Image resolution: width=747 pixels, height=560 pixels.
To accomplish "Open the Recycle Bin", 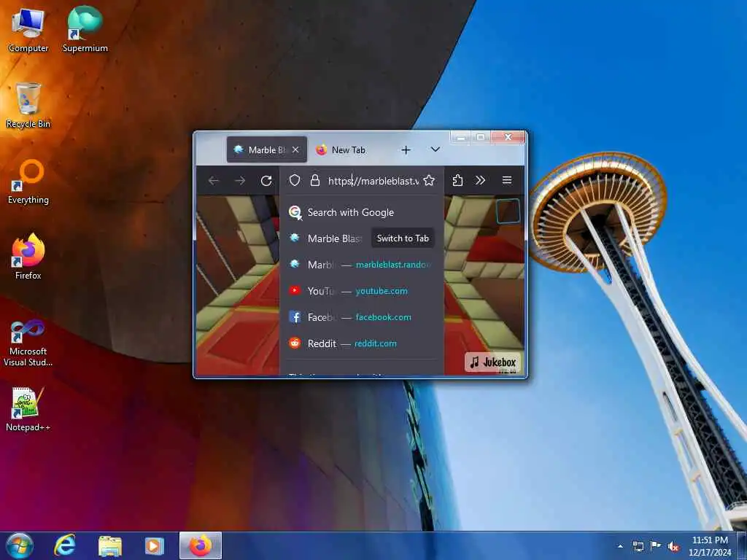I will pyautogui.click(x=28, y=106).
